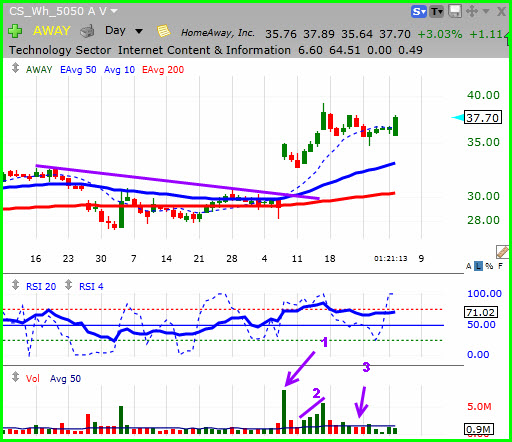The height and width of the screenshot is (442, 512).
Task: Click the RSI 4 indicator label
Action: pyautogui.click(x=91, y=287)
